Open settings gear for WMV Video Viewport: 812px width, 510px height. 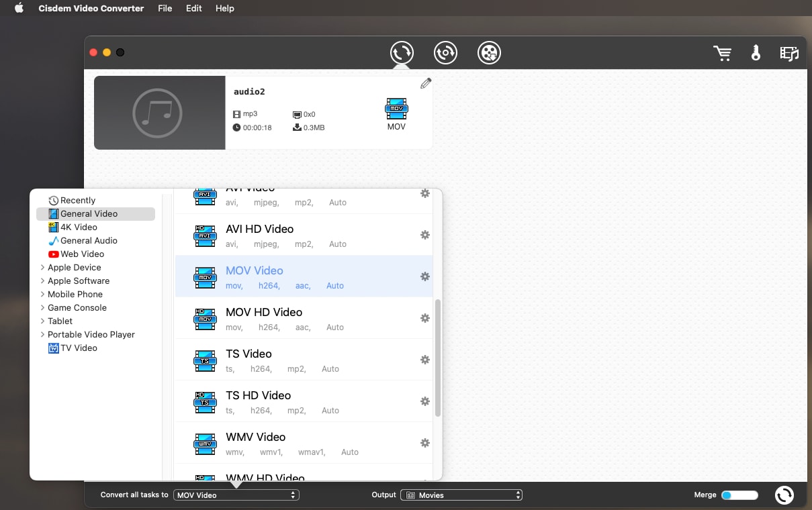(x=425, y=443)
